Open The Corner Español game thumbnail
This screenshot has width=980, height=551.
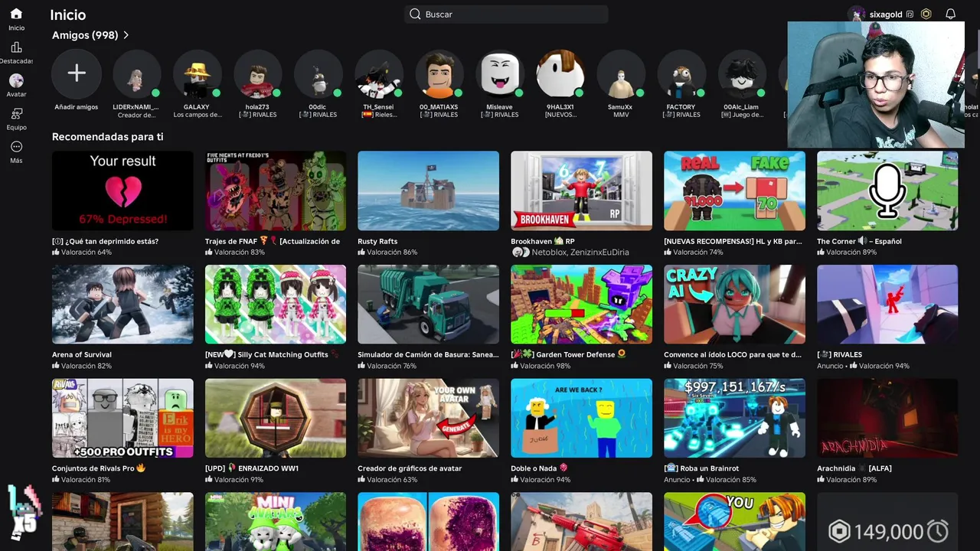[887, 191]
